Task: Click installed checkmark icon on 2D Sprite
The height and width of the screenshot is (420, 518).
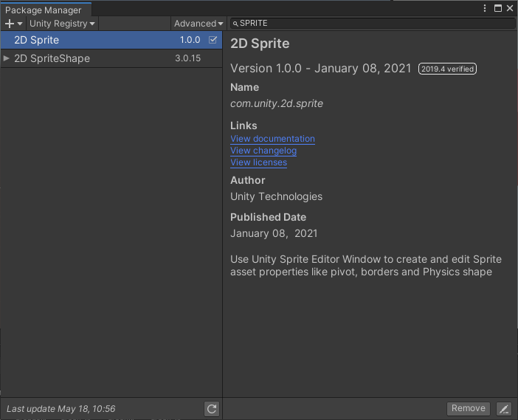Action: click(x=213, y=40)
